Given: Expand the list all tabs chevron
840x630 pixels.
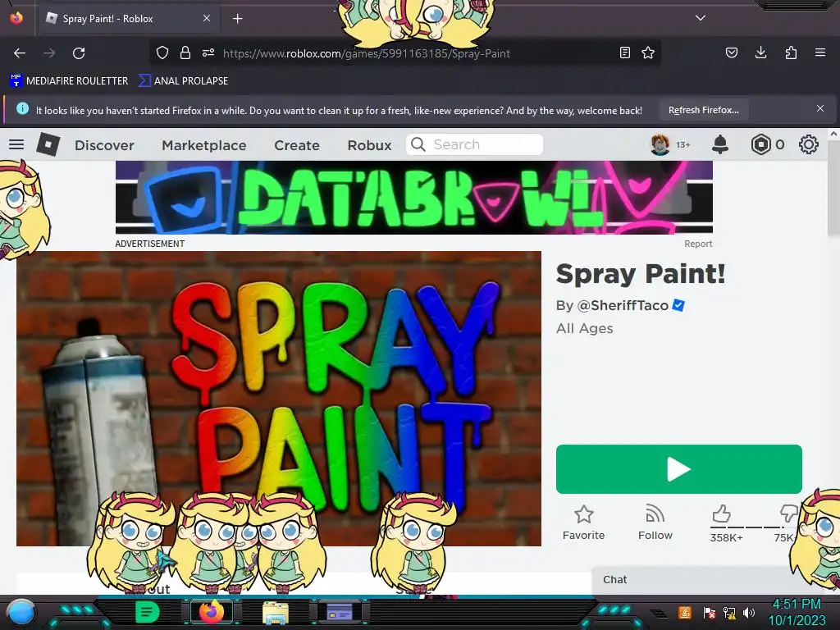Looking at the screenshot, I should pos(701,18).
